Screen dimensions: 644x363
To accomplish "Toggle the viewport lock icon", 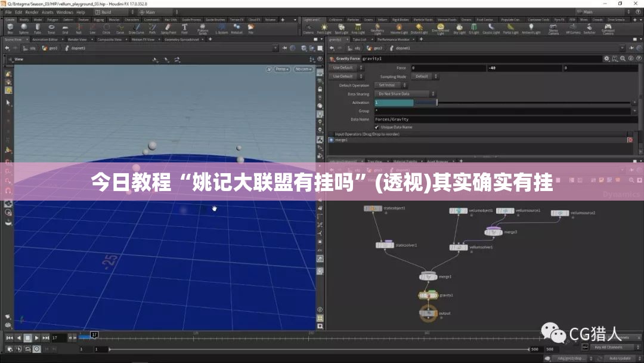I will [x=320, y=89].
